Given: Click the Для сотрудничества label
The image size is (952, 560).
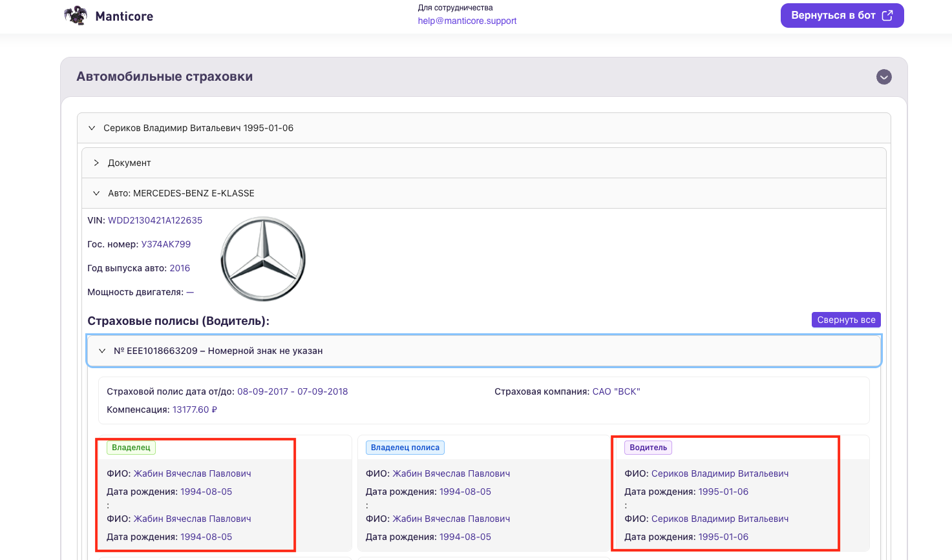Looking at the screenshot, I should [456, 8].
